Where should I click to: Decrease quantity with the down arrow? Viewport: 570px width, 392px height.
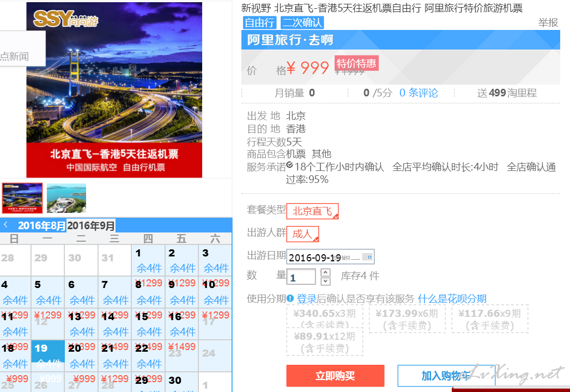325,281
